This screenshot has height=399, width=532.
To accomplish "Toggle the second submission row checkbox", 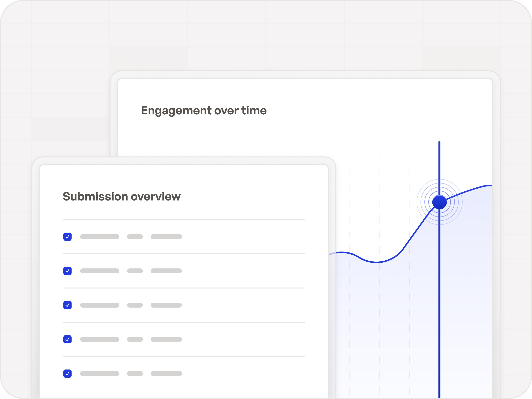I will (67, 271).
